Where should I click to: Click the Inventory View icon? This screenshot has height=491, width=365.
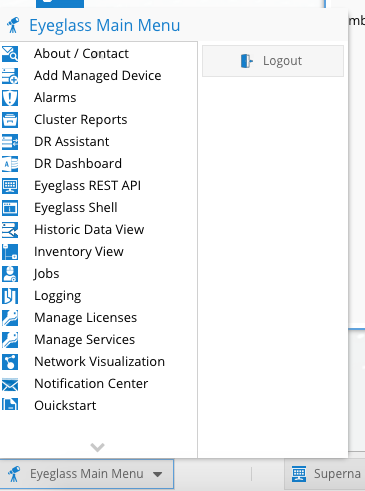click(x=10, y=252)
